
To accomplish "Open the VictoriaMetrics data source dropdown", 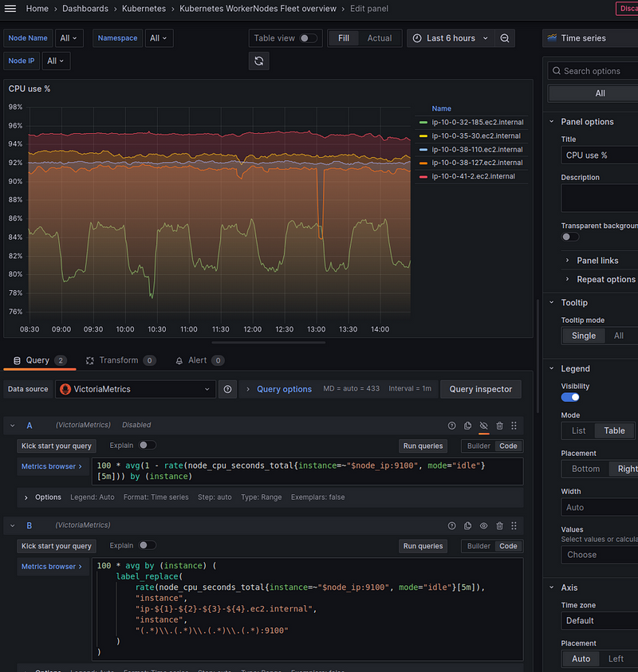I will pyautogui.click(x=136, y=389).
